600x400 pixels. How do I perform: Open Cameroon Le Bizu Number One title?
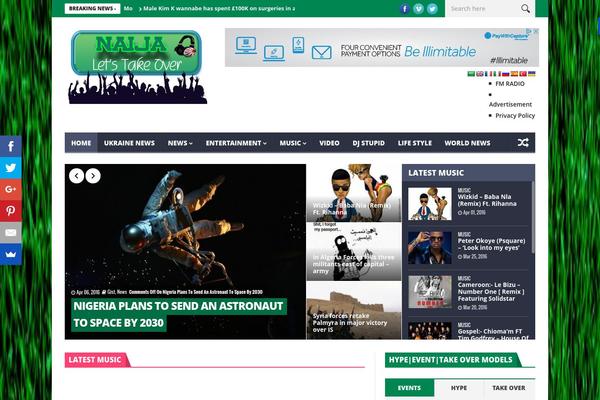click(x=491, y=292)
